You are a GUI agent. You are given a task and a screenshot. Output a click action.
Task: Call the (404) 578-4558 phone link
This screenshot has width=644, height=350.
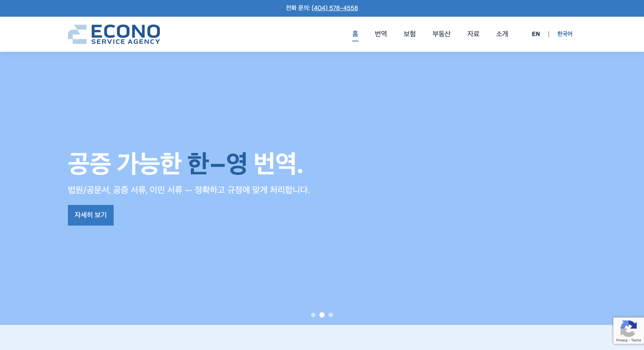tap(334, 8)
